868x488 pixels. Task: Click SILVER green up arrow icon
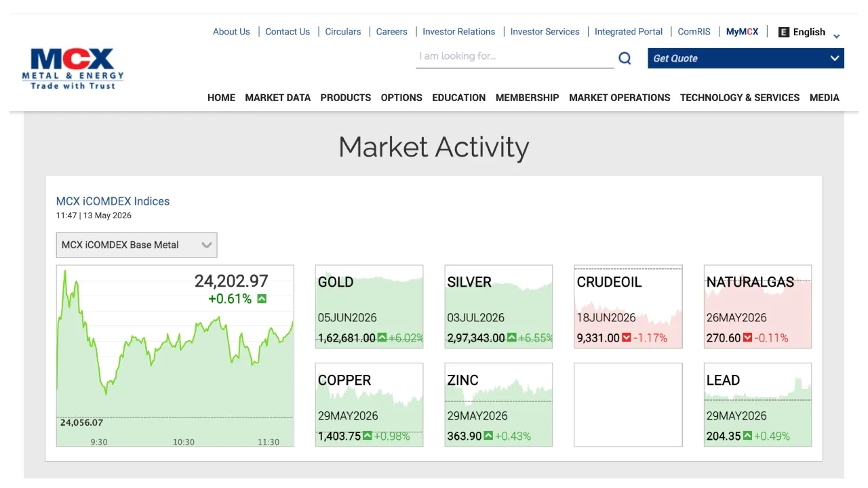coord(511,338)
